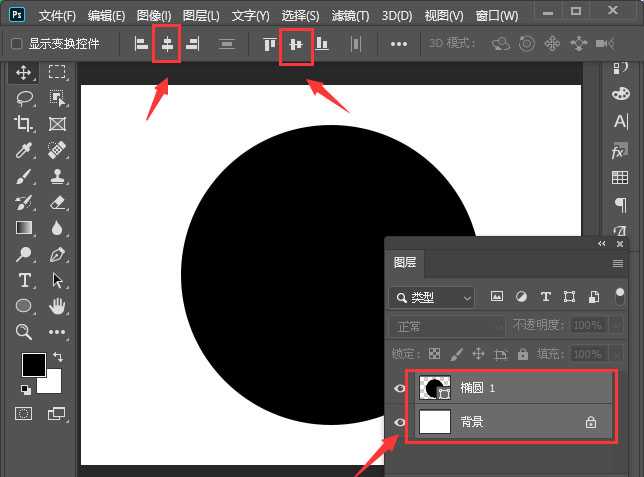644x477 pixels.
Task: Select the Eraser tool
Action: [57, 202]
